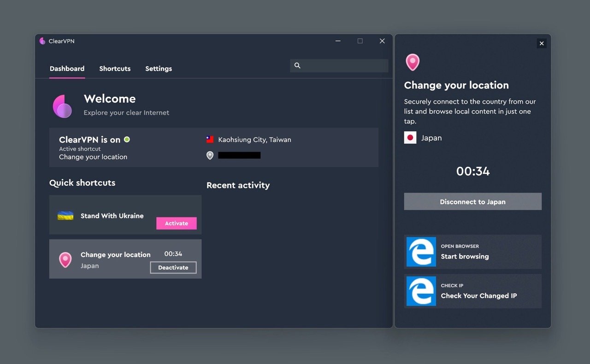Viewport: 590px width, 364px height.
Task: Click the large ClearVPN Welcome logo
Action: [x=62, y=106]
